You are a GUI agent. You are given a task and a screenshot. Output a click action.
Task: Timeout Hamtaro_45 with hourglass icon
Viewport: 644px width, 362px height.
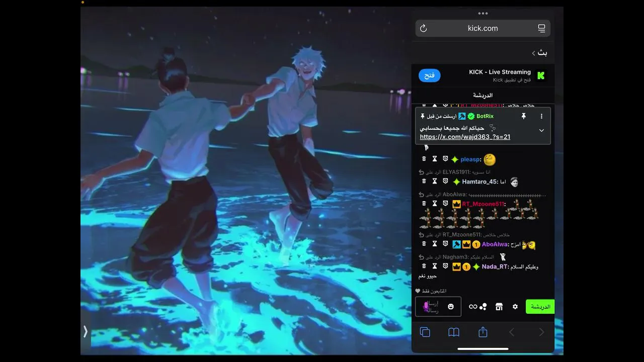(x=435, y=182)
